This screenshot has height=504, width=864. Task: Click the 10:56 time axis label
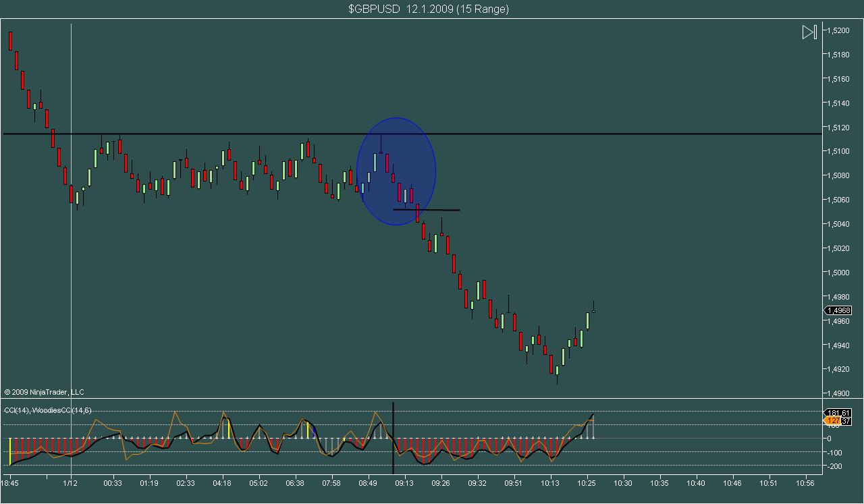click(x=805, y=483)
